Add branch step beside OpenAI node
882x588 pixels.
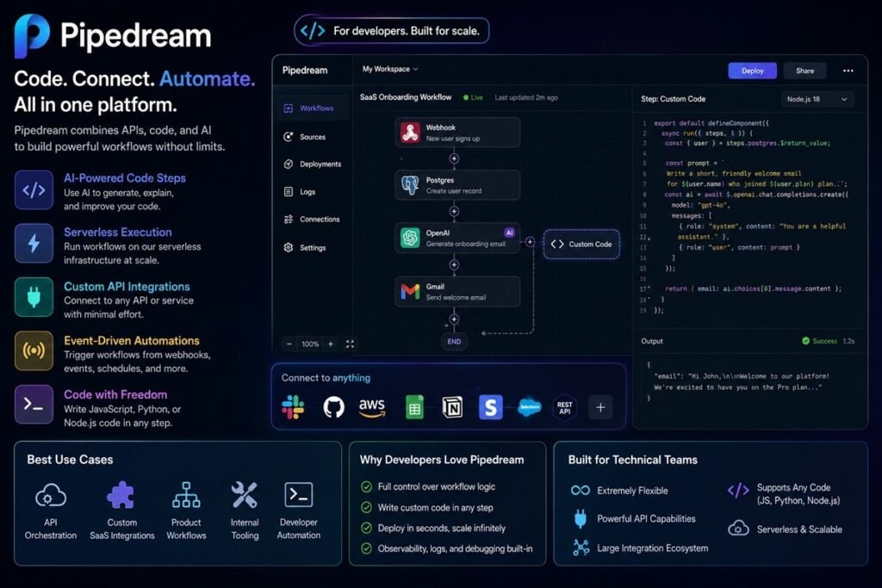(530, 242)
